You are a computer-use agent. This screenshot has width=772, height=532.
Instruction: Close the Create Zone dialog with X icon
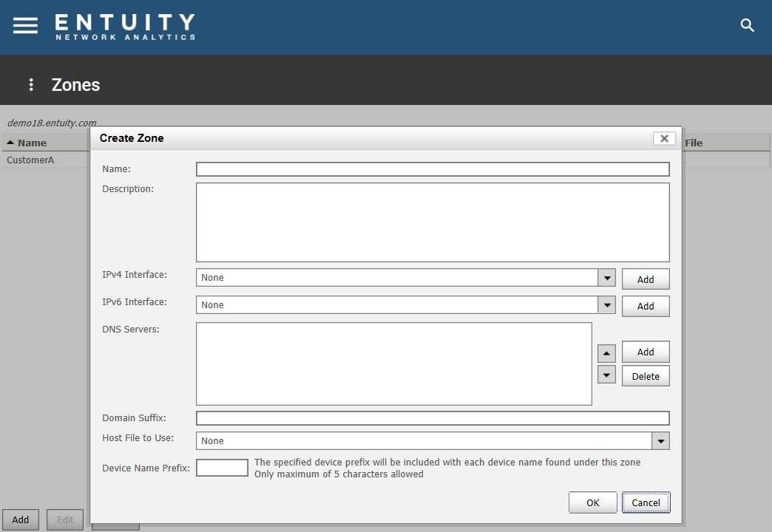(663, 138)
